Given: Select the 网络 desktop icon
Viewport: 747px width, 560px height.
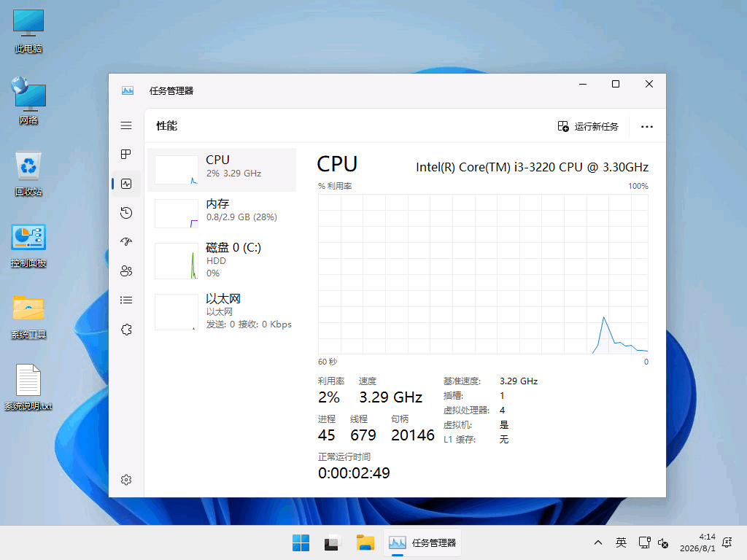Looking at the screenshot, I should click(x=28, y=101).
